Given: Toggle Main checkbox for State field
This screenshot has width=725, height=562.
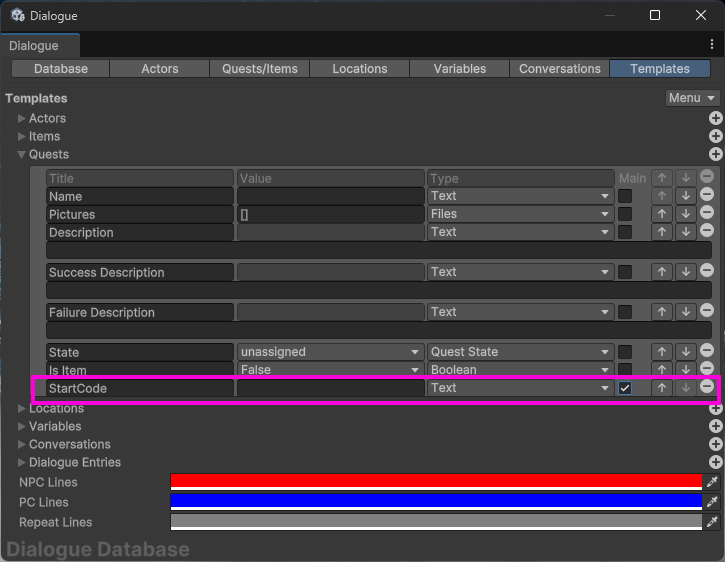Looking at the screenshot, I should [x=625, y=352].
